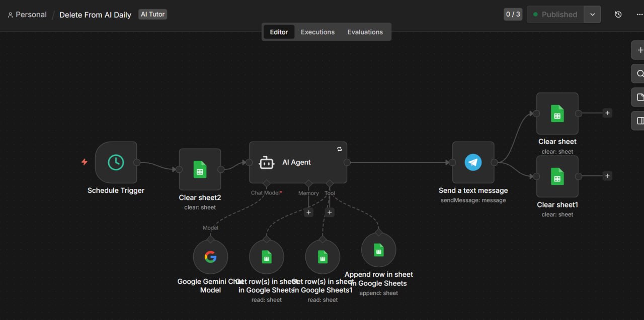Open the Google Gemini Chat Model node
The height and width of the screenshot is (320, 644).
210,257
